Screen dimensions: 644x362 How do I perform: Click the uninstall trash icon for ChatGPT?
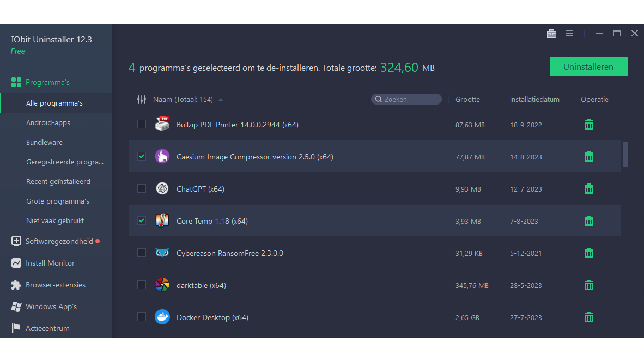point(588,189)
